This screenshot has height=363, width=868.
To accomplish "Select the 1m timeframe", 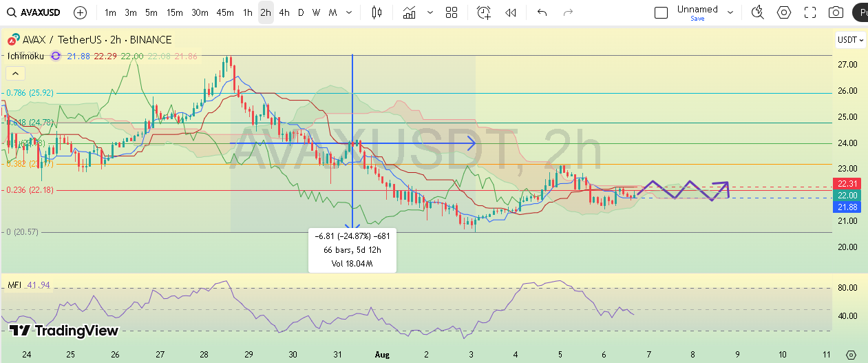I will point(110,12).
